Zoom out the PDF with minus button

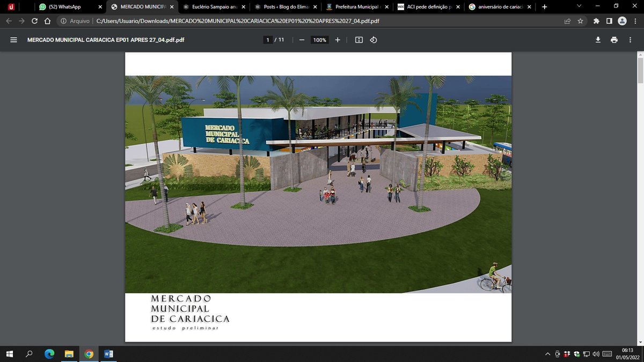(302, 40)
